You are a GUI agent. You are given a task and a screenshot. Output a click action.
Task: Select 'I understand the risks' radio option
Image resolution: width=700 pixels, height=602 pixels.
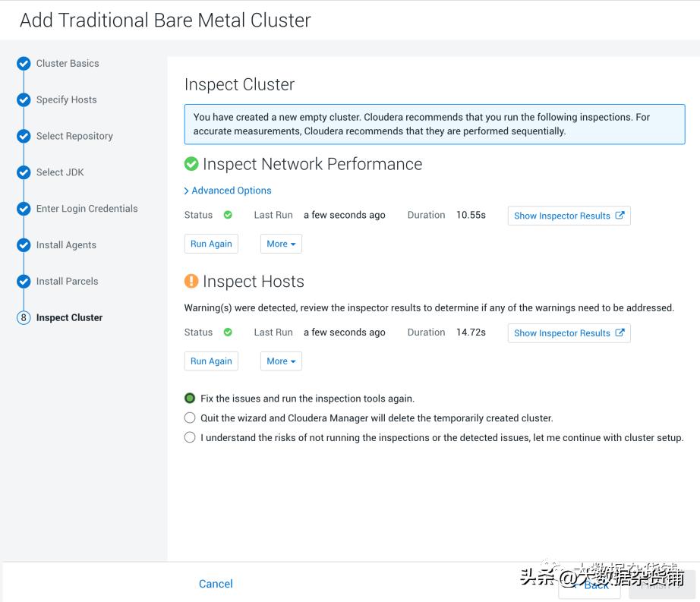click(x=190, y=438)
